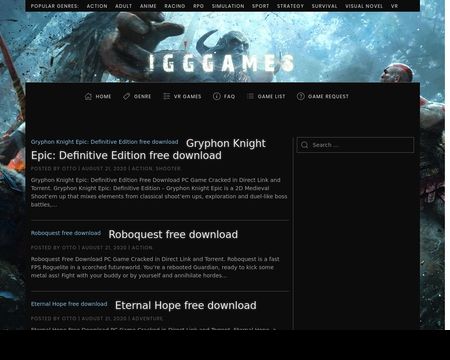Open small Gryphon Knight Epic thumbnail link
450x360 pixels.
click(105, 142)
